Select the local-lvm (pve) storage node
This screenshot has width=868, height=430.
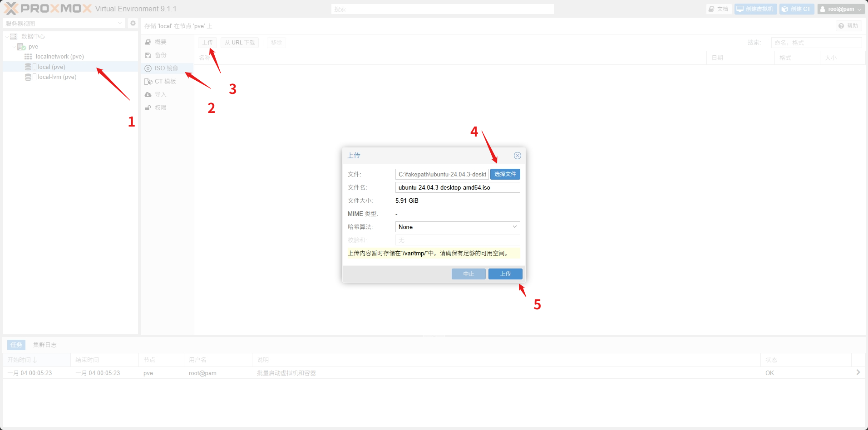click(57, 77)
